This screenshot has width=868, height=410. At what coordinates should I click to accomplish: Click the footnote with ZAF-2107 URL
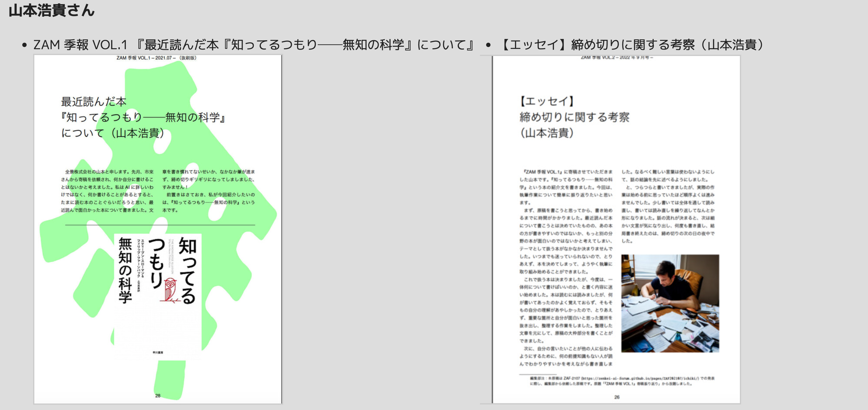[x=622, y=381]
